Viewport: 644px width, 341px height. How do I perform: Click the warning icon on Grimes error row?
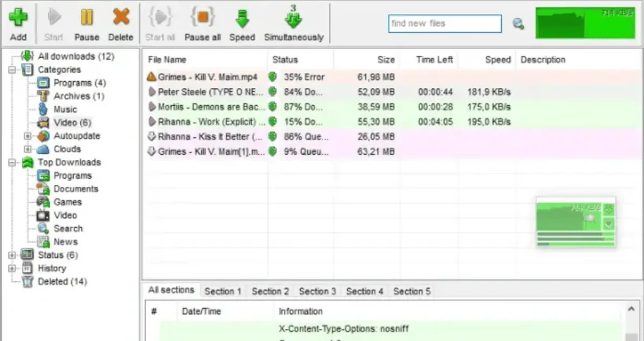pyautogui.click(x=152, y=77)
